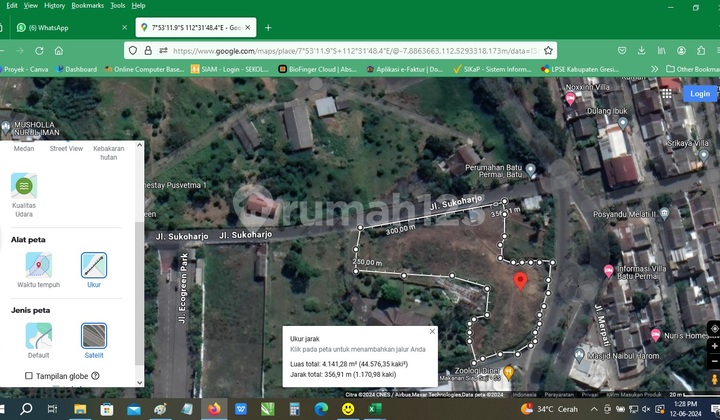This screenshot has height=420, width=720.
Task: Enable the Kualitas Udara air quality layer
Action: 24,186
